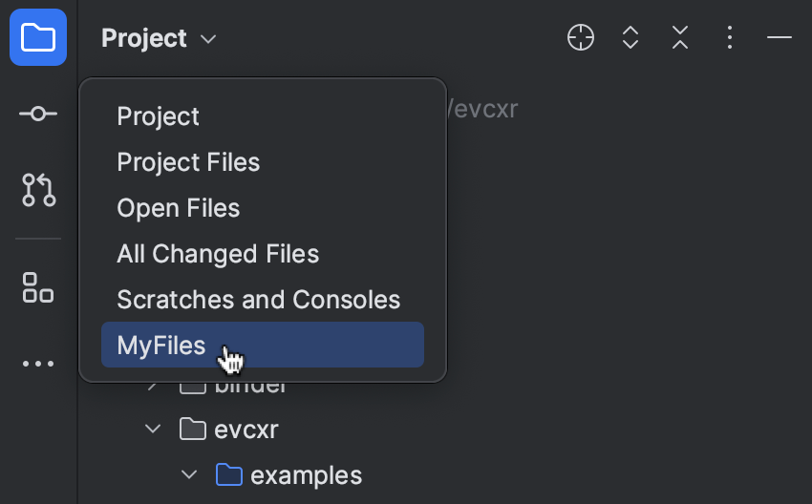
Task: Show more tool windows ellipsis
Action: pyautogui.click(x=38, y=364)
